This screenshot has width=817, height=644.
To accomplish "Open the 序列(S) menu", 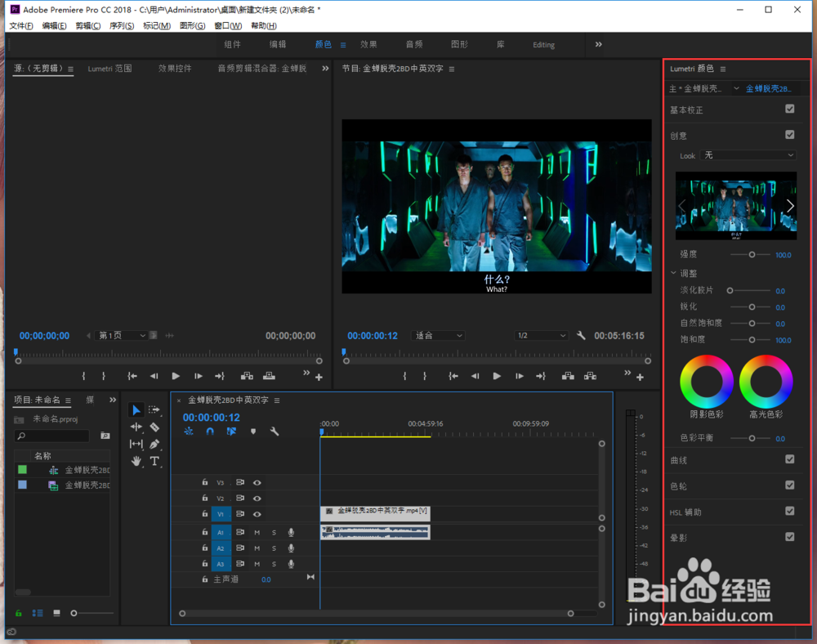I will click(122, 25).
